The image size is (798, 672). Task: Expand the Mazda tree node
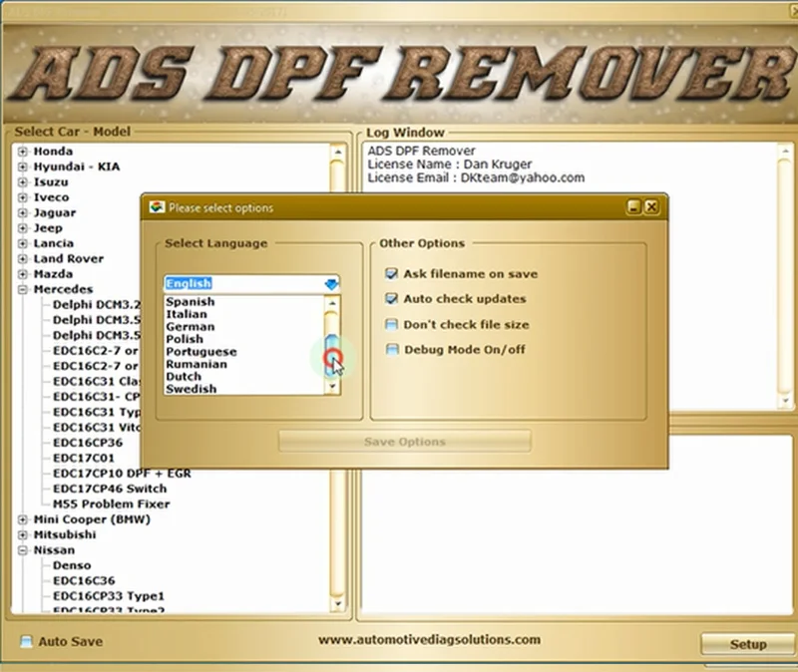22,273
